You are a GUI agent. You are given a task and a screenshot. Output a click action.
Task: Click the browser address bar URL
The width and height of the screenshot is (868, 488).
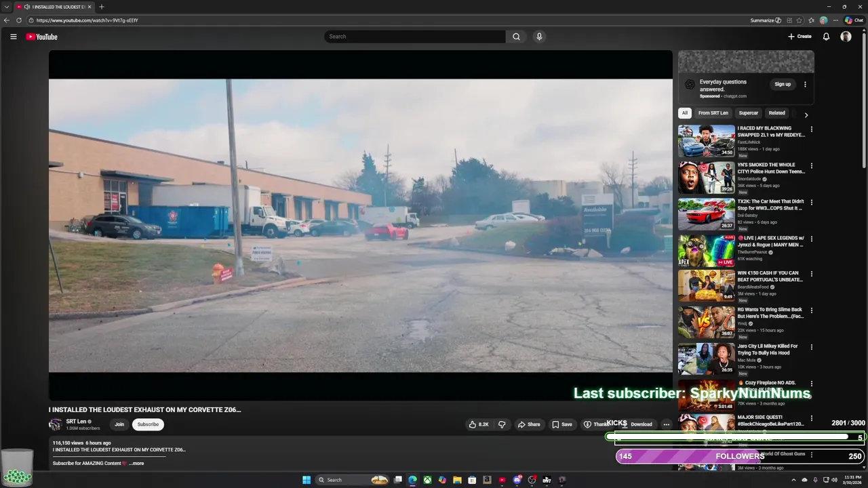coord(87,20)
